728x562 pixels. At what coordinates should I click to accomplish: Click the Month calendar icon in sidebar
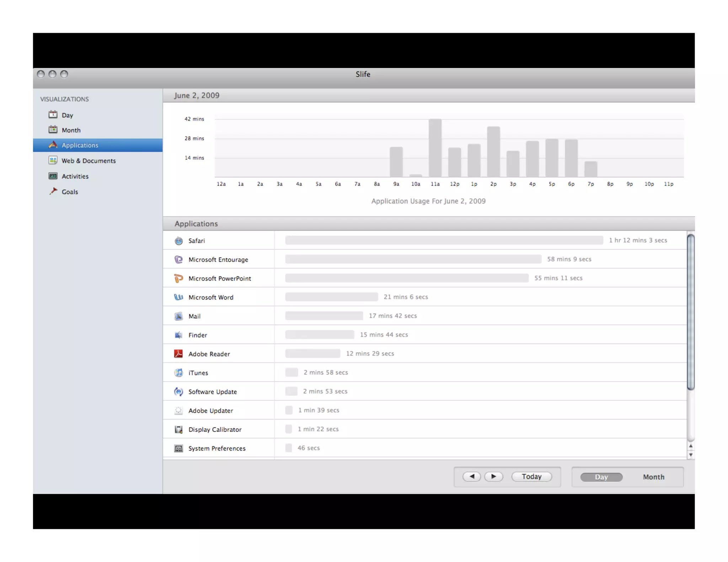point(53,130)
